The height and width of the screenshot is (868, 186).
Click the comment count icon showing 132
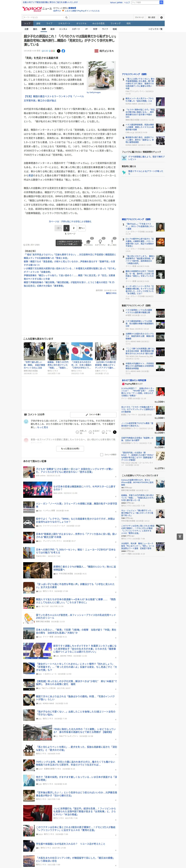(45, 51)
